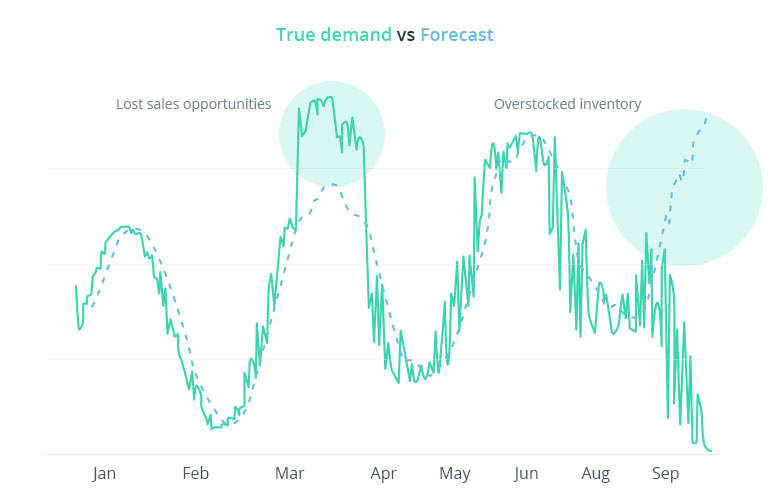This screenshot has height=500, width=770.
Task: Click the blue "Forecast" title text
Action: pos(457,35)
